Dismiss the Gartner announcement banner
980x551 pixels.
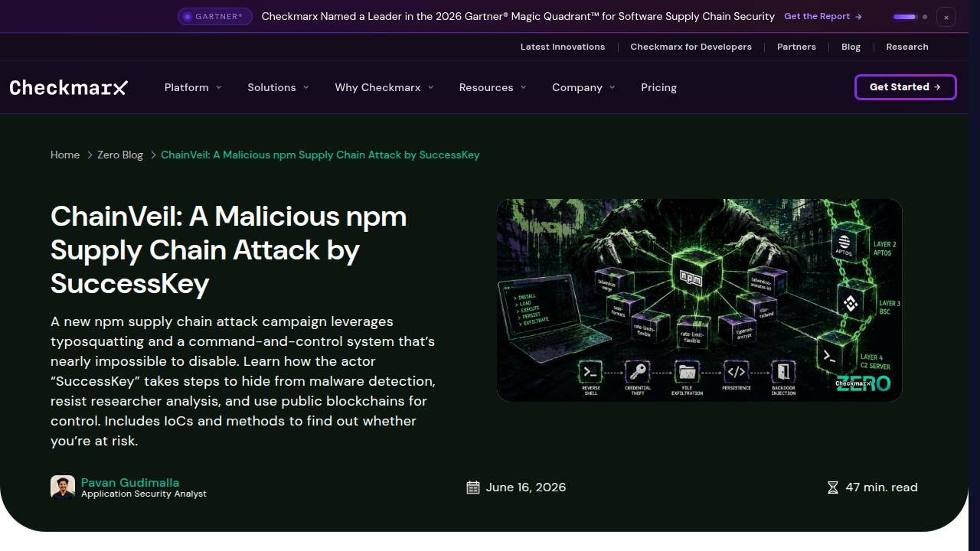[946, 17]
